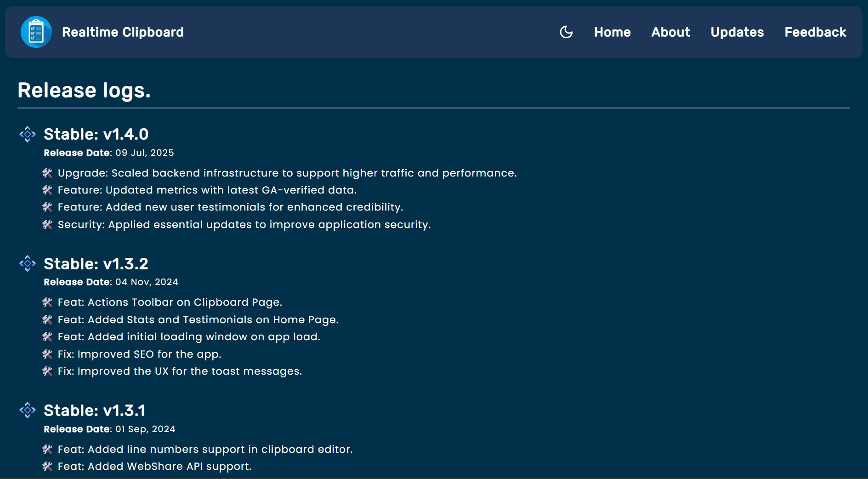This screenshot has width=868, height=479.
Task: Click the diamond icon beside Stable v1.3.2
Action: pos(28,263)
